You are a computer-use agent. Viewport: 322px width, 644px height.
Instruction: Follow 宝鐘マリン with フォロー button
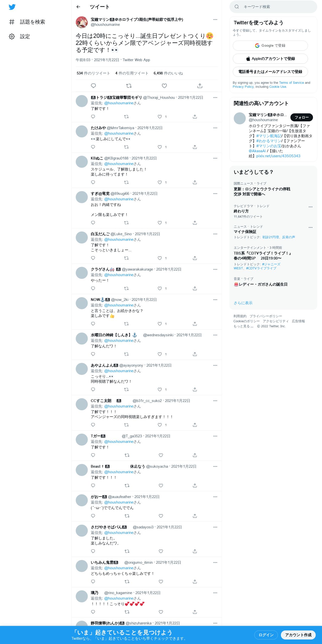pos(302,117)
